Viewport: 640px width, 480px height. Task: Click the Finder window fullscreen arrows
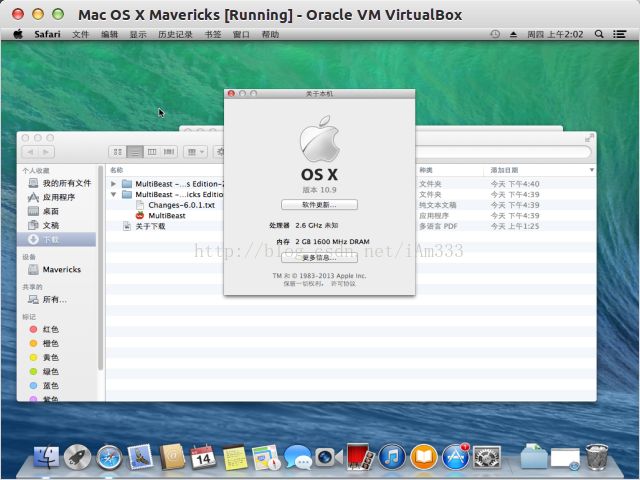coord(589,138)
